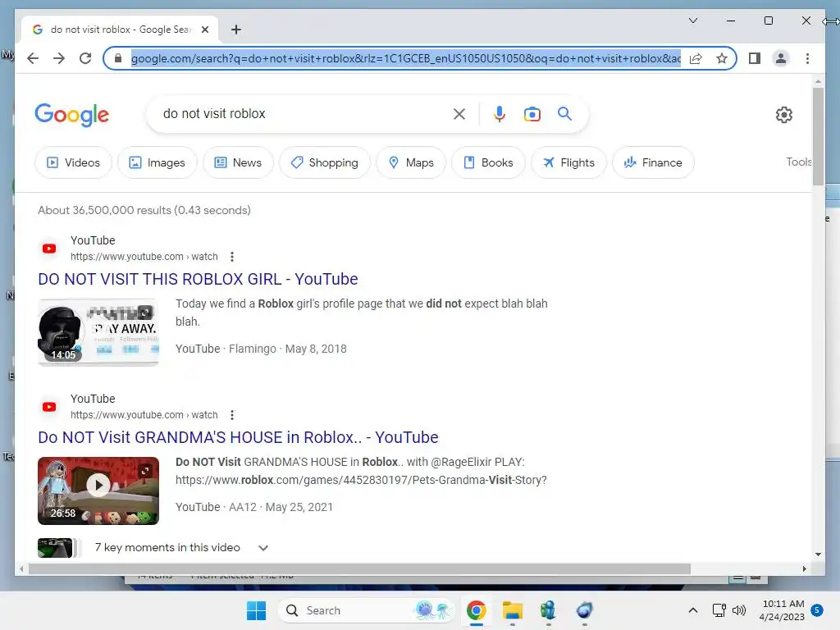Open the volume control in system tray
Viewport: 840px width, 630px height.
[739, 610]
